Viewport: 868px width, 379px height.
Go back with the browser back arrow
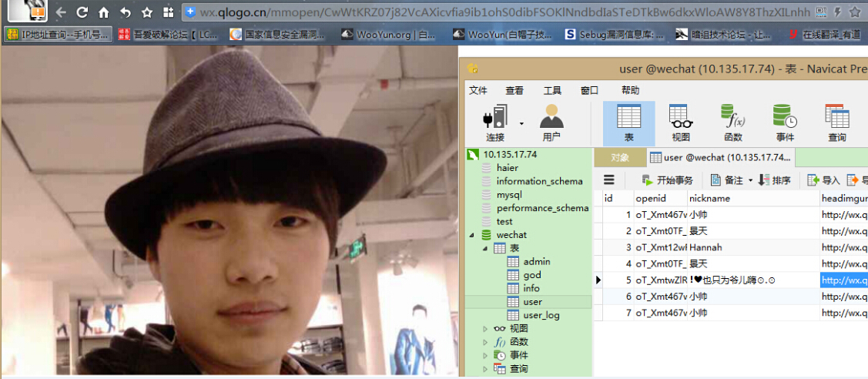click(61, 12)
